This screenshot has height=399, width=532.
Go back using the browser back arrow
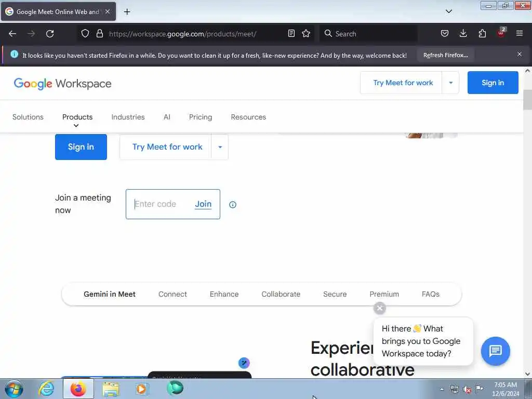(12, 34)
